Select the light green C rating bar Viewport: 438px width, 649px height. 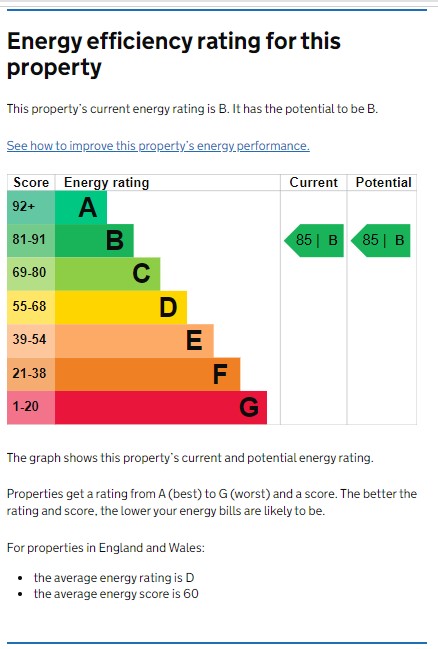point(108,274)
